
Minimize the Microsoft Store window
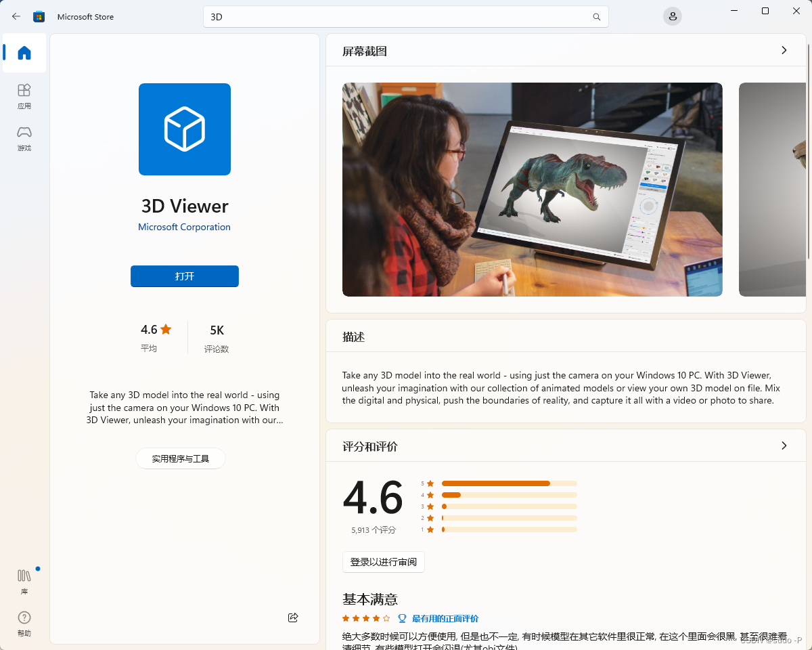click(734, 11)
